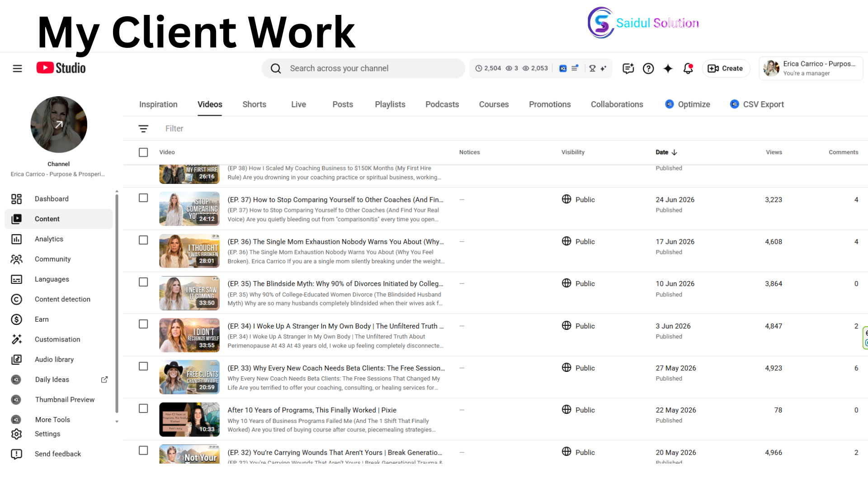The height and width of the screenshot is (488, 868).
Task: Click CSV Export
Action: pyautogui.click(x=757, y=104)
